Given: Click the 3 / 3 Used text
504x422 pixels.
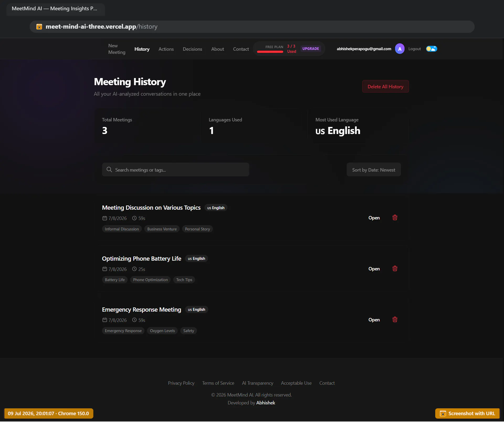Looking at the screenshot, I should coord(291,49).
